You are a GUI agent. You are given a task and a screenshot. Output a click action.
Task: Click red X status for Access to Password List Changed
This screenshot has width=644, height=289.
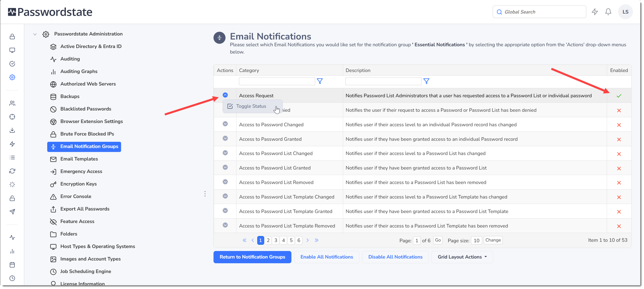[619, 154]
